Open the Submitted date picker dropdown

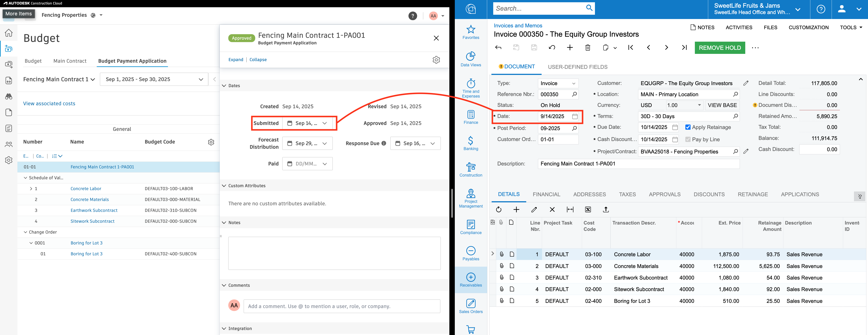click(x=325, y=123)
